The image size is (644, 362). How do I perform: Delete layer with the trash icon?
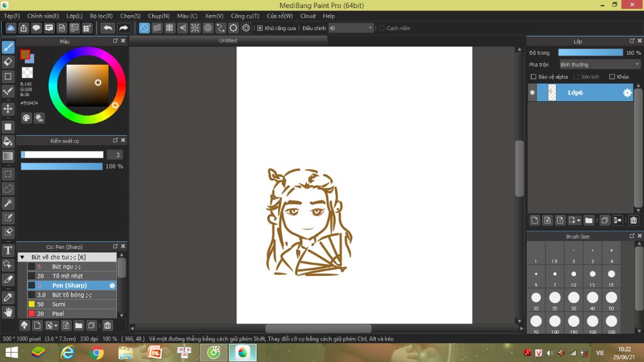[633, 221]
